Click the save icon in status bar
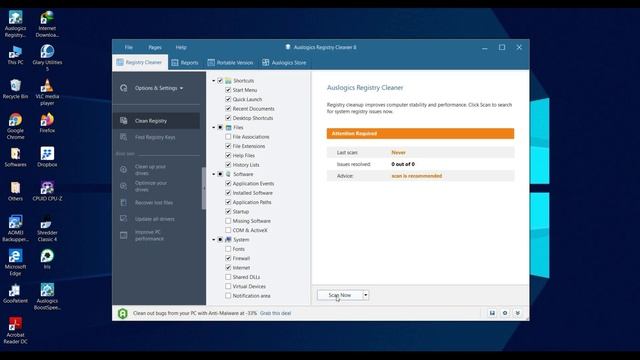The height and width of the screenshot is (360, 640). tap(492, 313)
